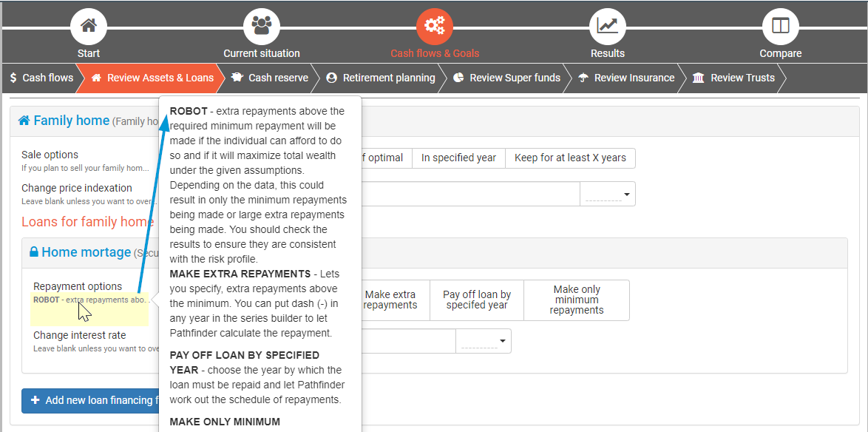
Task: Click the Repayment options ROBOT description text
Action: click(91, 300)
